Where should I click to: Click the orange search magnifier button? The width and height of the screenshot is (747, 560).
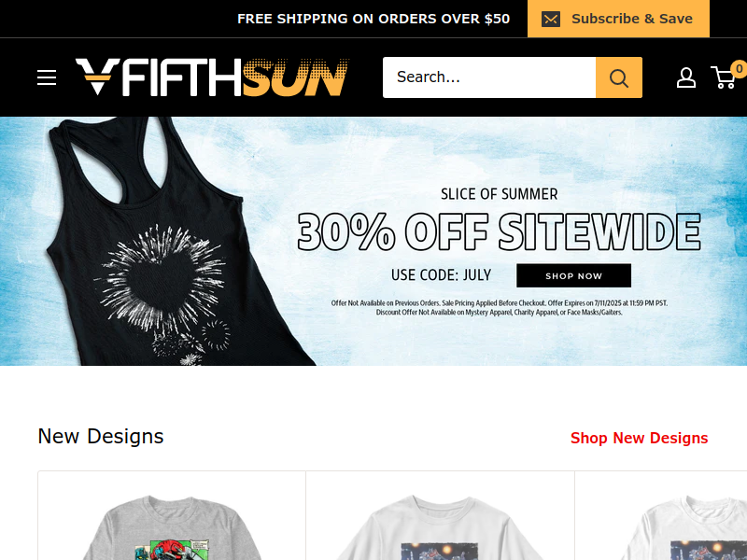point(618,77)
